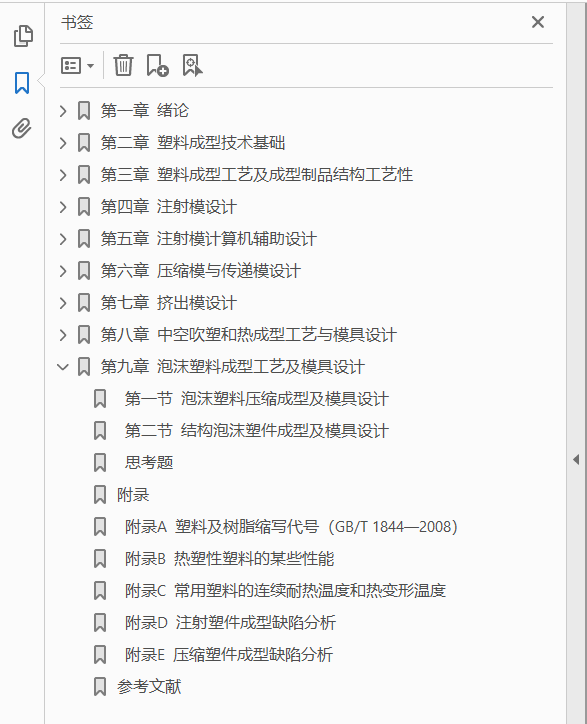
Task: Expand 第八章 中空吹塑 chevron
Action: [x=63, y=335]
